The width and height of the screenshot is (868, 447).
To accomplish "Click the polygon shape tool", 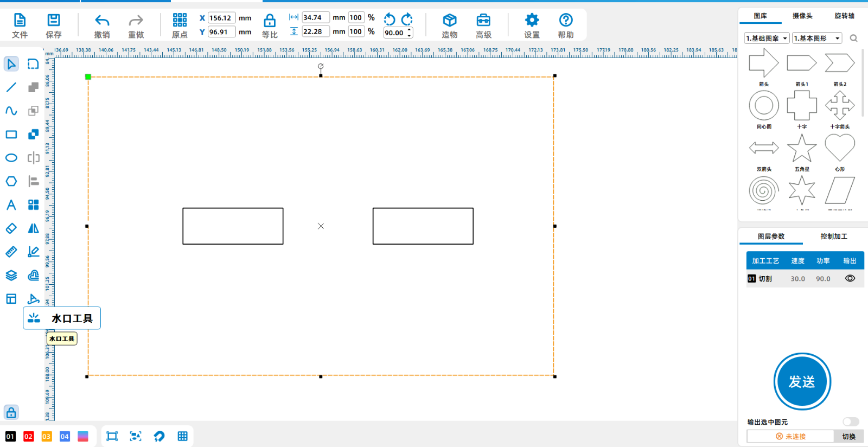I will coord(11,181).
